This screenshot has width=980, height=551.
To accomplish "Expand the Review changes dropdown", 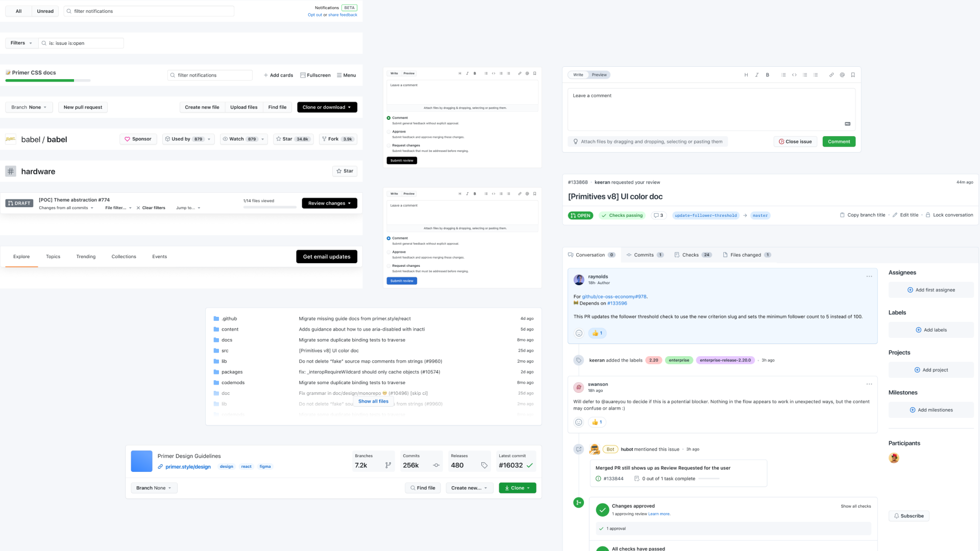I will (x=329, y=203).
